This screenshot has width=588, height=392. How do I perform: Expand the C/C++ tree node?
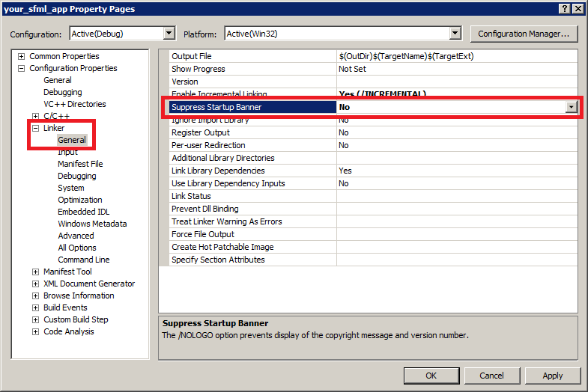35,116
